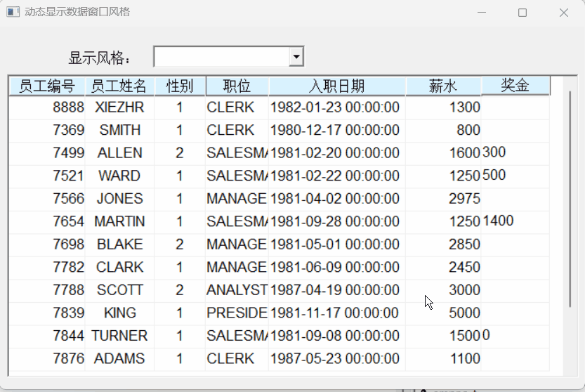This screenshot has height=392, width=585.
Task: Click the vertical scrollbar thumb in table
Action: pyautogui.click(x=570, y=199)
